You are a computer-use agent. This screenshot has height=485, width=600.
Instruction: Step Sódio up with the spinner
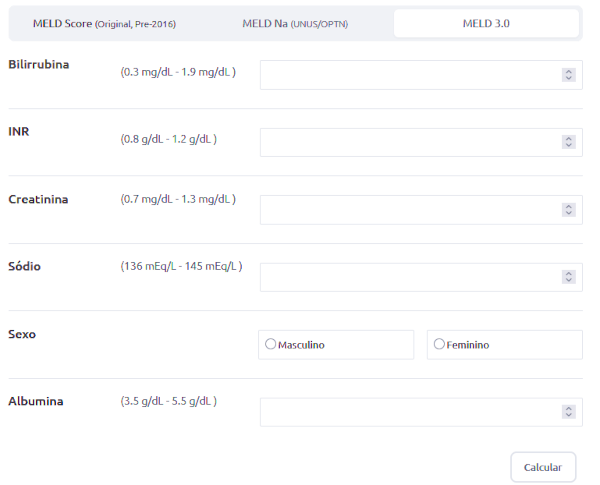pyautogui.click(x=568, y=273)
